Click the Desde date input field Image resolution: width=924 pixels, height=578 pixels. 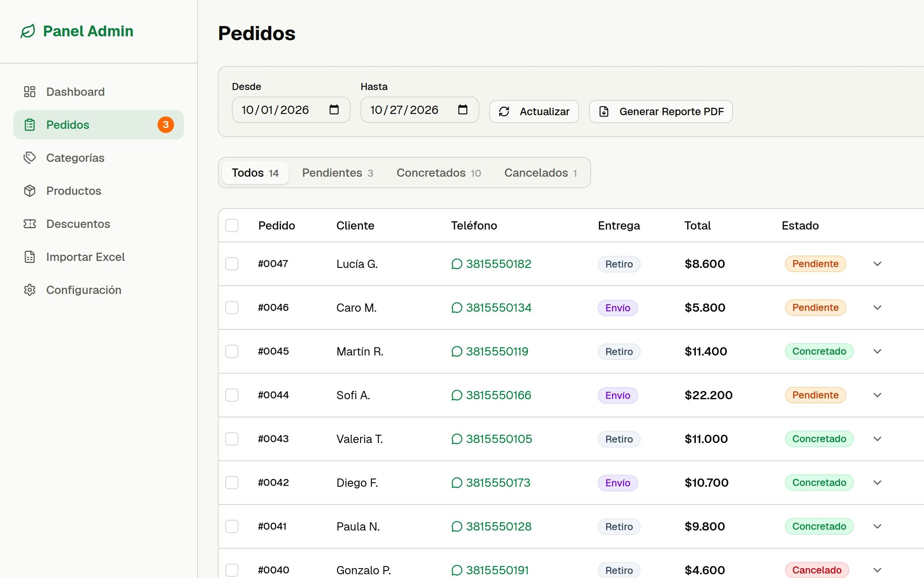291,110
